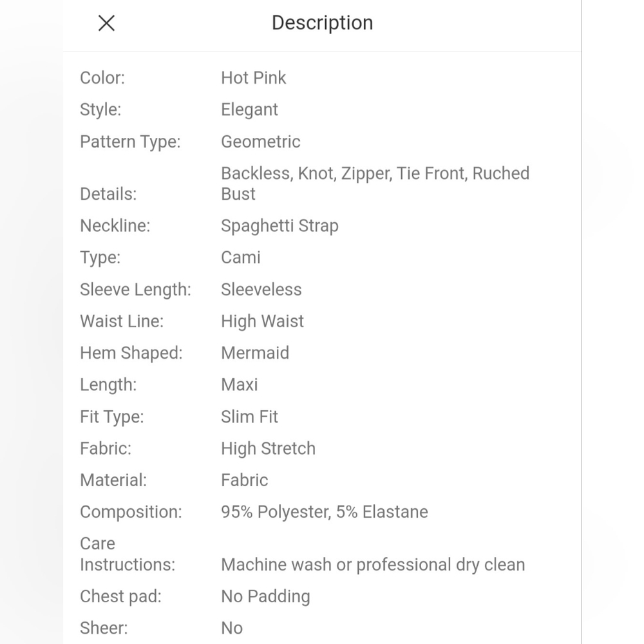Select the No Padding value
This screenshot has height=644, width=644.
click(x=265, y=596)
